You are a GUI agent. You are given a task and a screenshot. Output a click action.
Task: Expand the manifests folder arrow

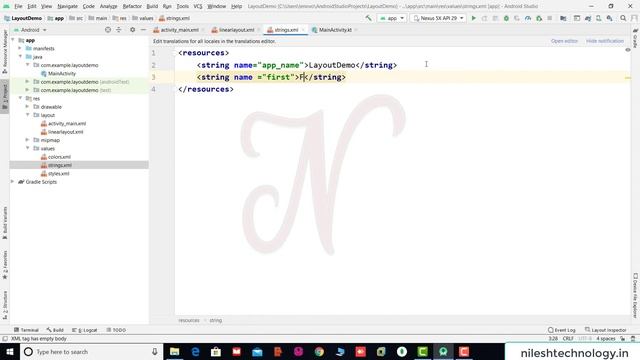tap(20, 48)
